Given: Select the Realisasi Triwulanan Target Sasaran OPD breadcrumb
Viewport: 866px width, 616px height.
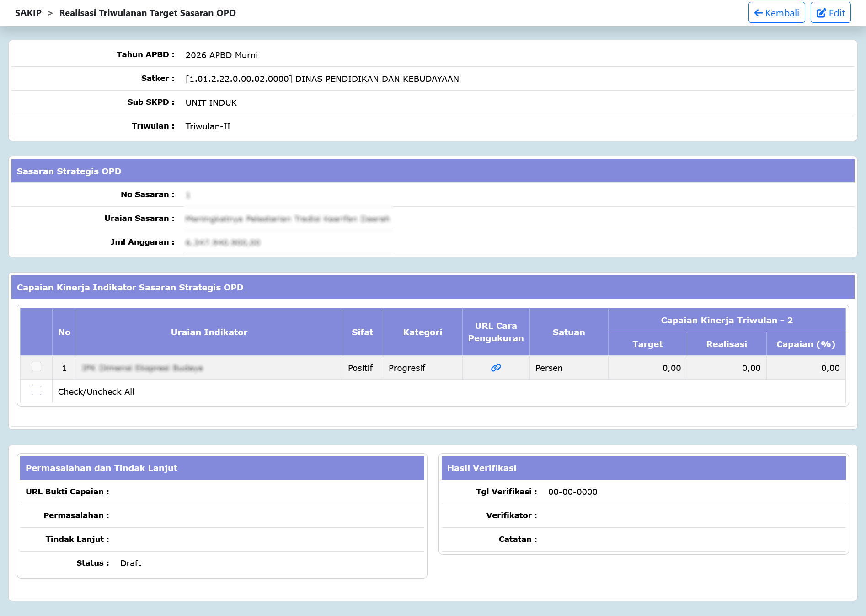Looking at the screenshot, I should [x=148, y=13].
